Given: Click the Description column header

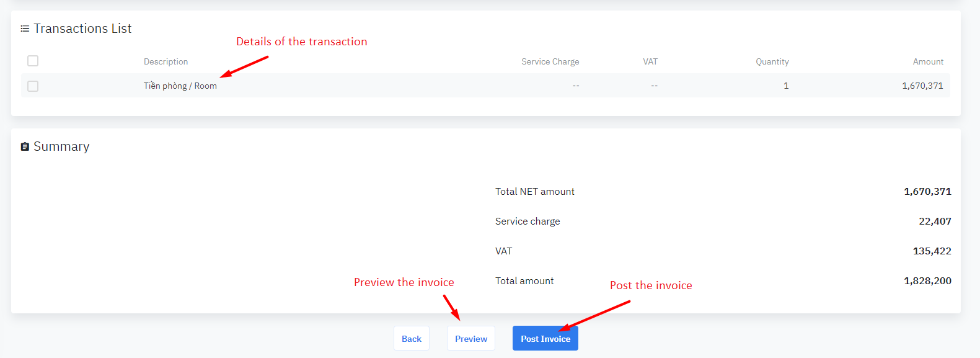Looking at the screenshot, I should [x=166, y=61].
